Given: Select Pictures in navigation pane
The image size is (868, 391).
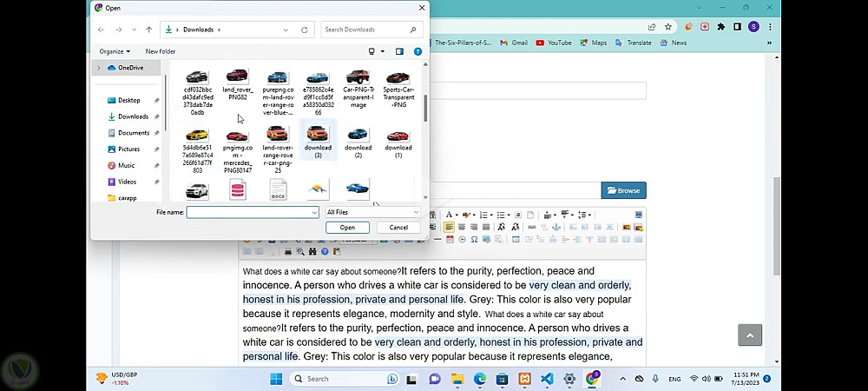Looking at the screenshot, I should pos(128,149).
